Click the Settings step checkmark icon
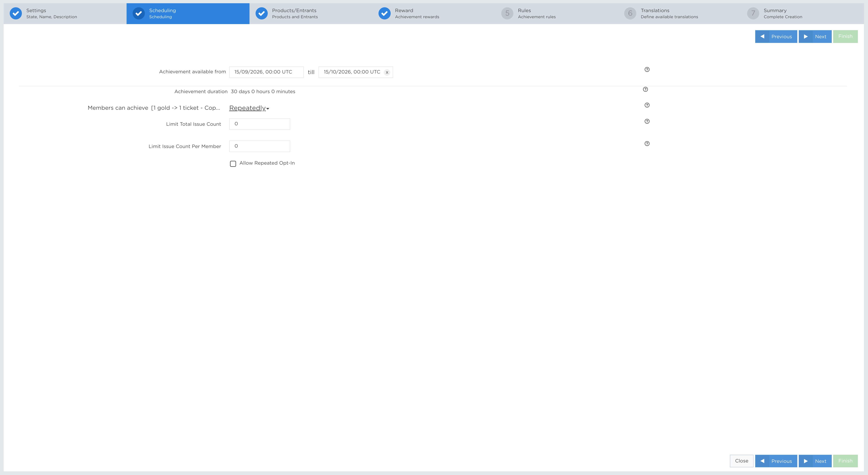The height and width of the screenshot is (475, 868). click(16, 14)
